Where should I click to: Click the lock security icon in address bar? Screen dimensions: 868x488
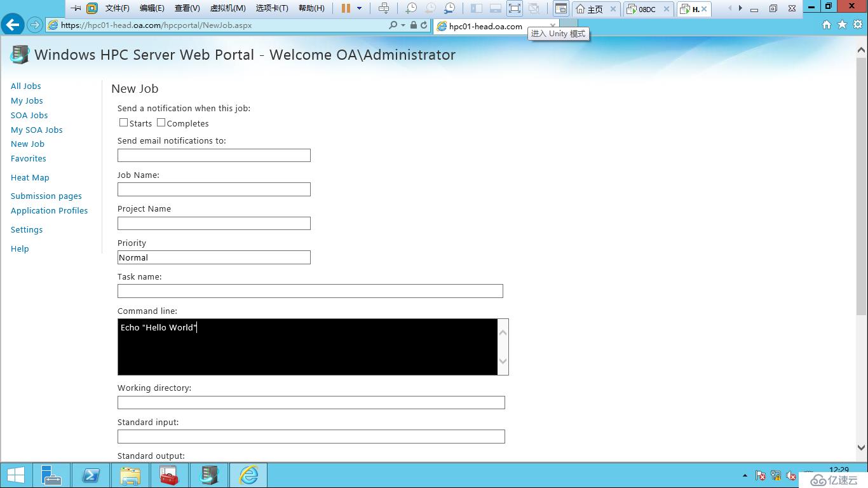[414, 25]
